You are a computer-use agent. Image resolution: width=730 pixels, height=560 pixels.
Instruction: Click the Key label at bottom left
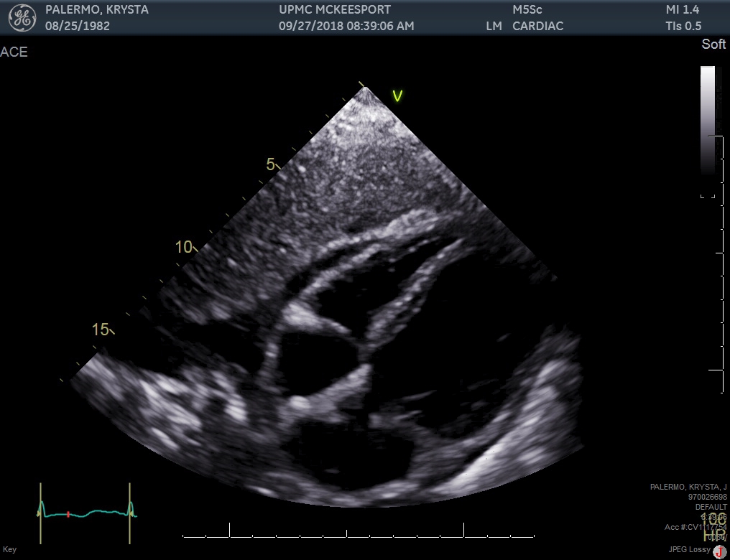click(x=9, y=550)
